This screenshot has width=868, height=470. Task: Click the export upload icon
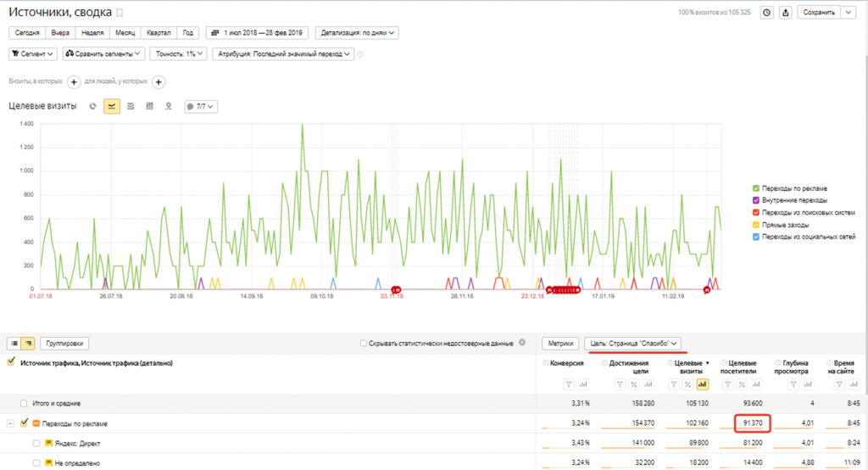point(785,12)
